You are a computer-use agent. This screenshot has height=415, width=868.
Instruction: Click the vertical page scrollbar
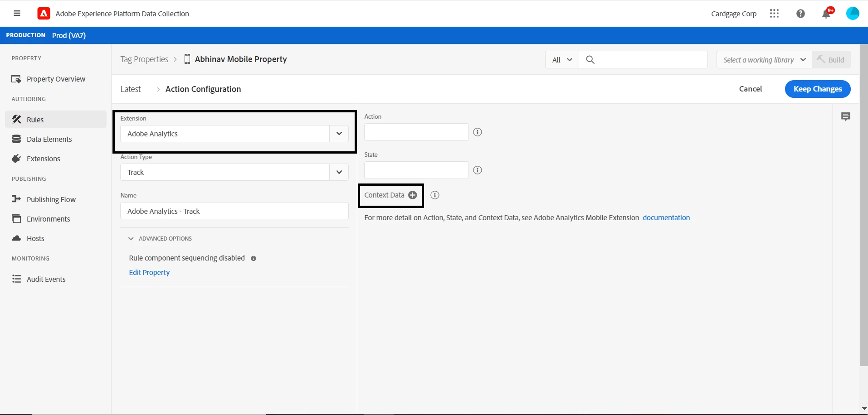point(863,205)
